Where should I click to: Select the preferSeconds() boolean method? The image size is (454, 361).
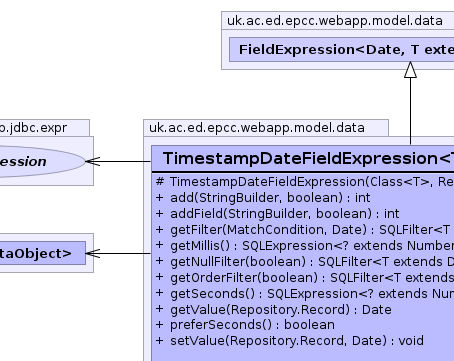(x=245, y=325)
